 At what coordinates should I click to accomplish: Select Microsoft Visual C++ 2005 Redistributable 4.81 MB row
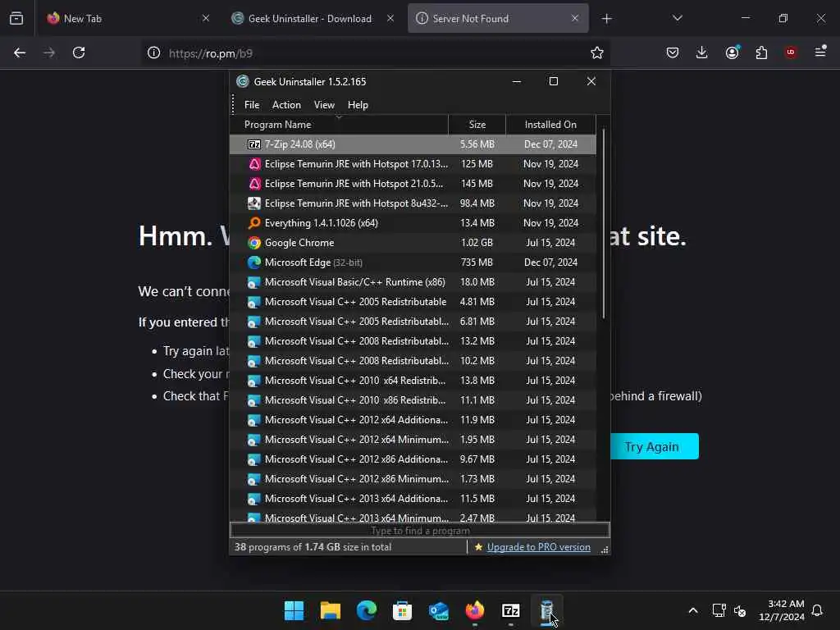413,302
